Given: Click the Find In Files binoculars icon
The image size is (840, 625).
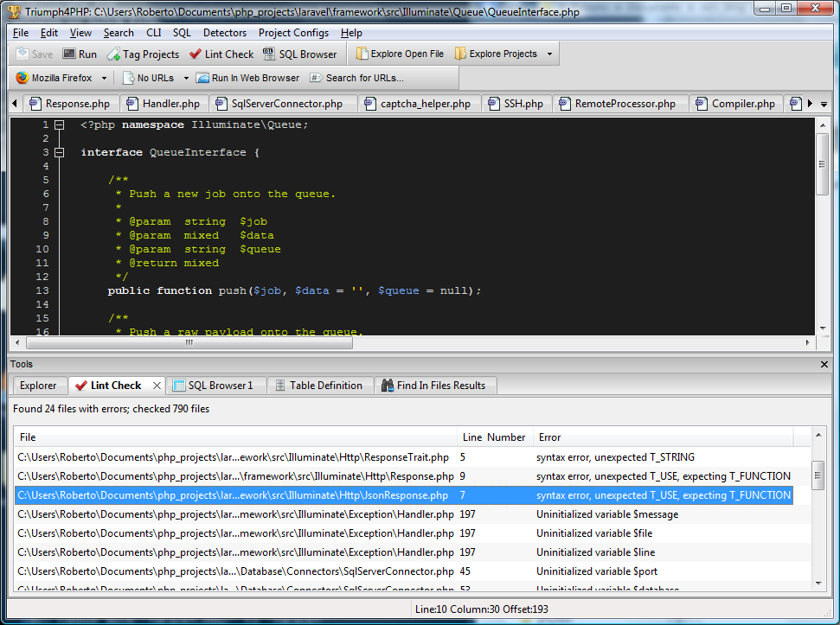Looking at the screenshot, I should coord(388,386).
